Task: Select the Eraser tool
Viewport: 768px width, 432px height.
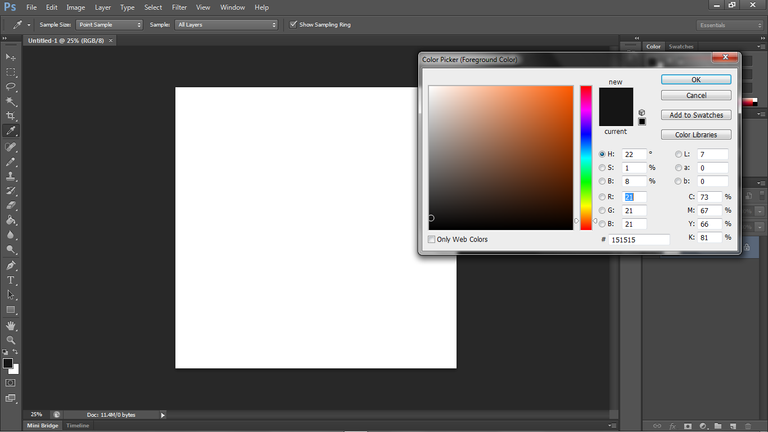Action: pyautogui.click(x=10, y=206)
